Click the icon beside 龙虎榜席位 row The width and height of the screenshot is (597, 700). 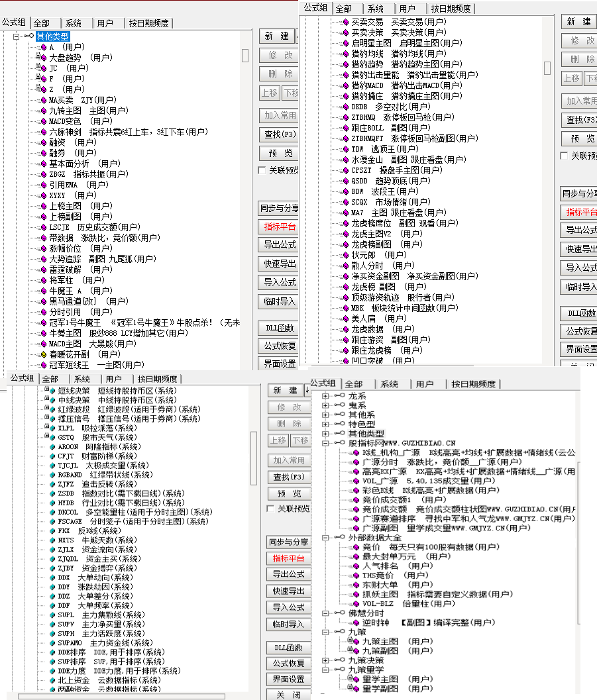pos(346,224)
